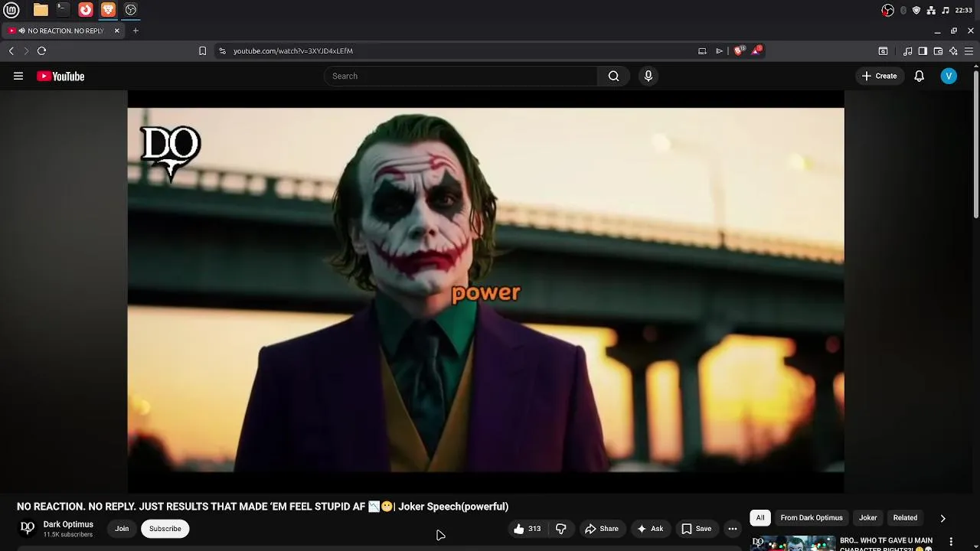Open options for the BRO... WHO TF video

[952, 541]
